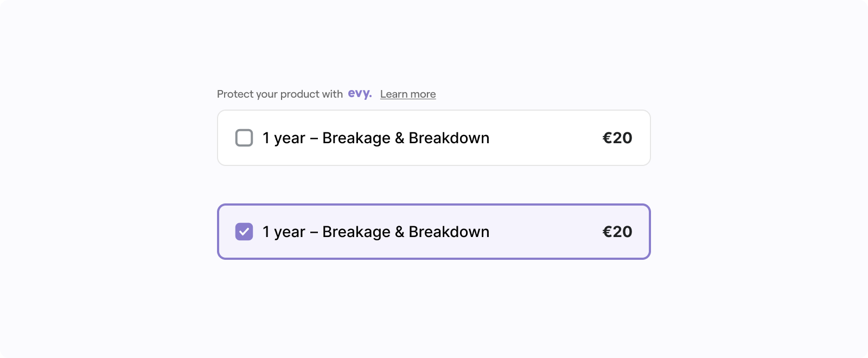Open the Learn more link
The image size is (868, 358).
point(408,94)
